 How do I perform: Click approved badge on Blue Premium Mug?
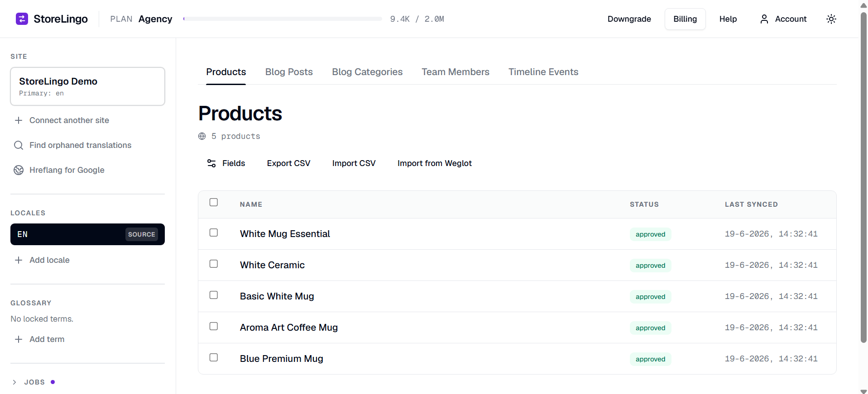click(x=650, y=359)
